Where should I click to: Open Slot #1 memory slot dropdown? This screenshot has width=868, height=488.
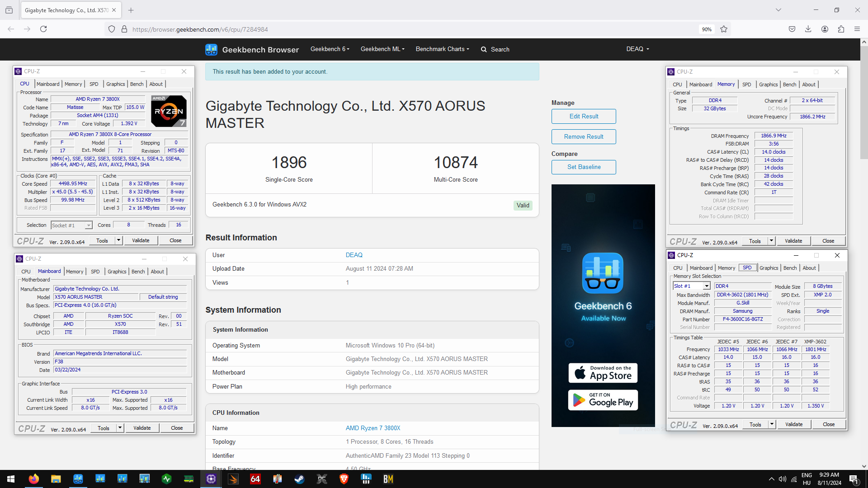pyautogui.click(x=692, y=286)
